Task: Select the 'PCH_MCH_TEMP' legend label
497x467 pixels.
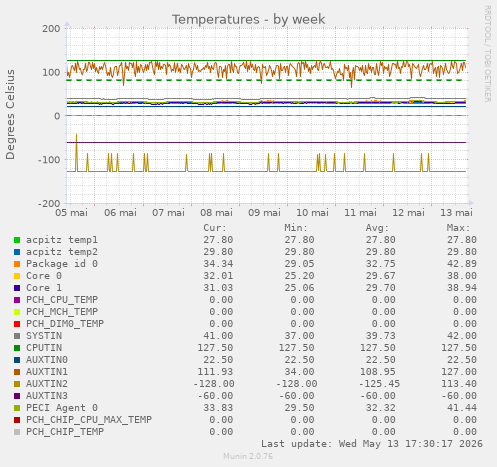Action: pyautogui.click(x=62, y=312)
